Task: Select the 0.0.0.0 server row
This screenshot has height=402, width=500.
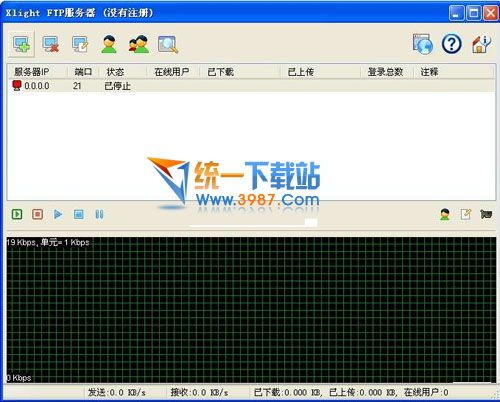Action: (251, 86)
